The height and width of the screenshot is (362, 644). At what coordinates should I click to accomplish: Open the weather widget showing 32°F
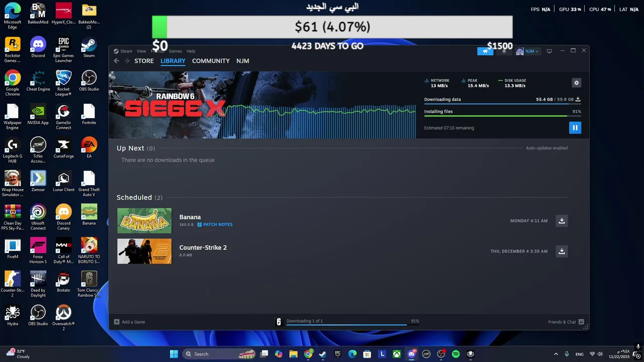(18, 353)
